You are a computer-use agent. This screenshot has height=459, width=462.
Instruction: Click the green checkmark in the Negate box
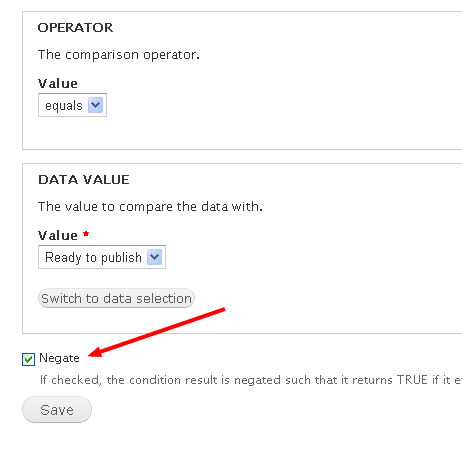coord(28,359)
